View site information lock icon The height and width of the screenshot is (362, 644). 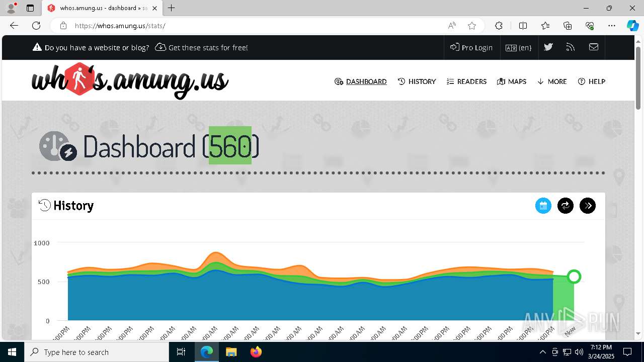tap(63, 26)
